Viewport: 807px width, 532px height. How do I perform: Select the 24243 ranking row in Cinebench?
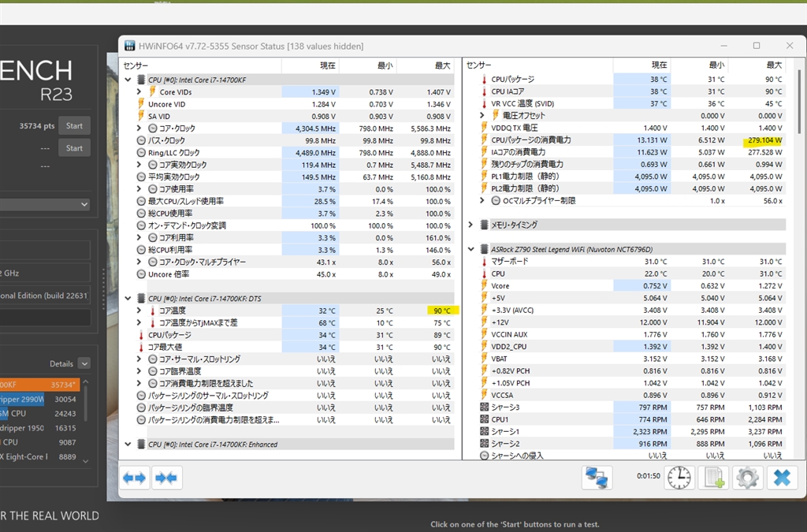[x=39, y=413]
